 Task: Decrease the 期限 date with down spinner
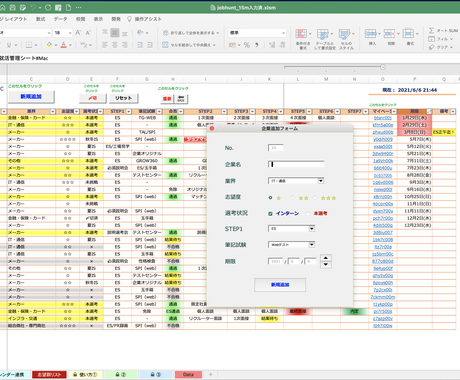(326, 265)
